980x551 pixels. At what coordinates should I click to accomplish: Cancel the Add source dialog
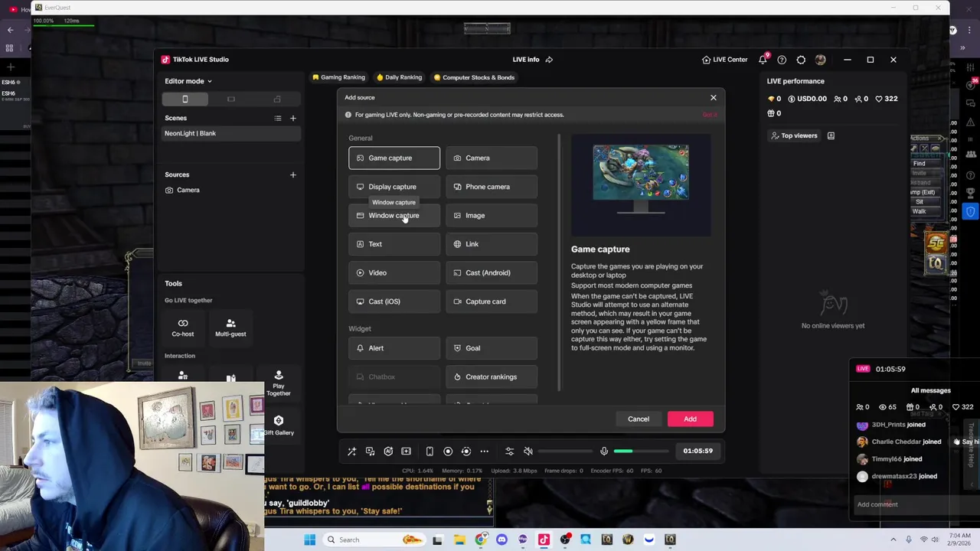pos(639,419)
